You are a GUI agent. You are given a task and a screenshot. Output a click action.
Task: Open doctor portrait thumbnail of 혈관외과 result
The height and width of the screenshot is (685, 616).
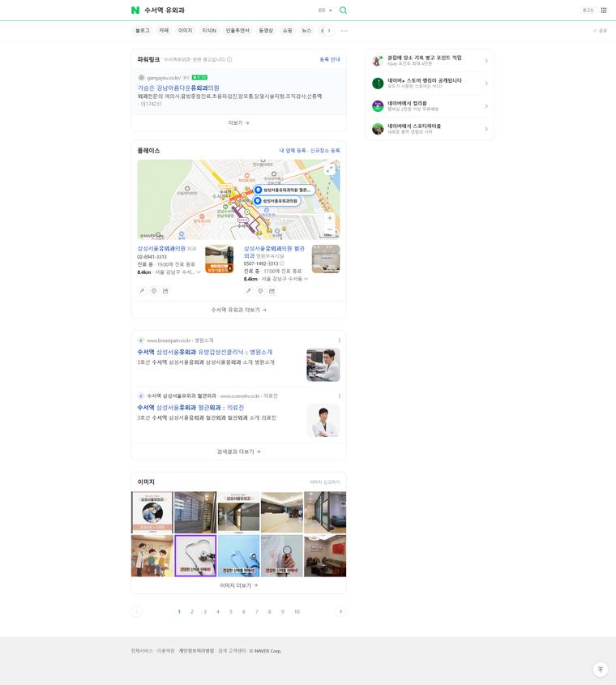coord(323,420)
